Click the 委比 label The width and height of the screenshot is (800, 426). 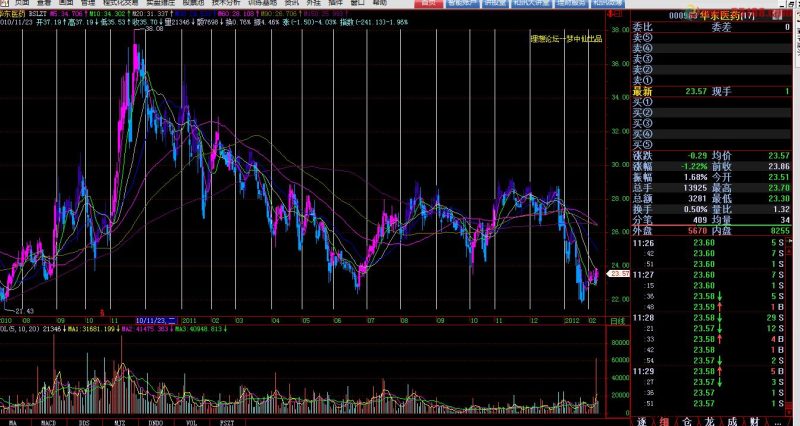coord(642,27)
